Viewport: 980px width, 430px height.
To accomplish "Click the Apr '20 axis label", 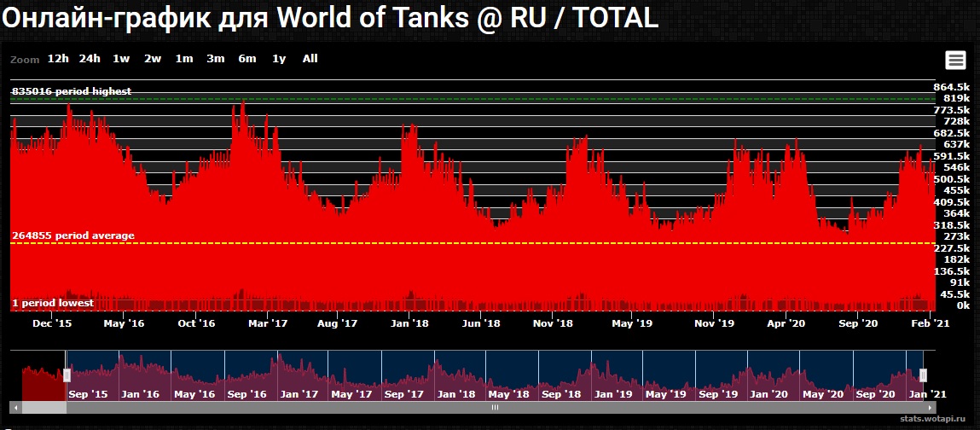I will [x=786, y=323].
